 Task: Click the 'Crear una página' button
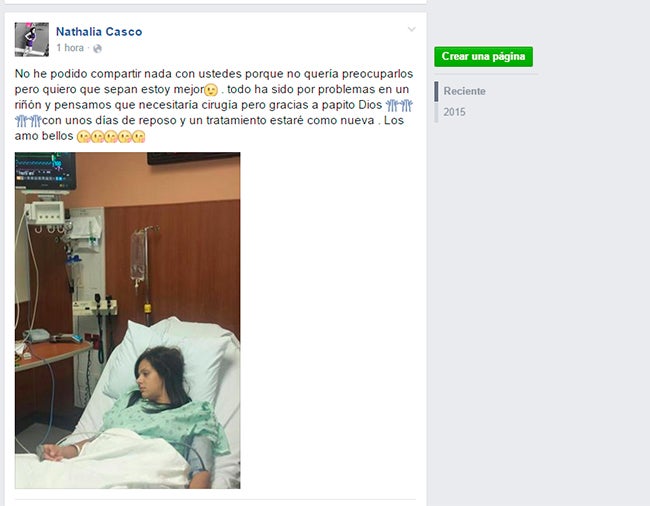tap(483, 56)
